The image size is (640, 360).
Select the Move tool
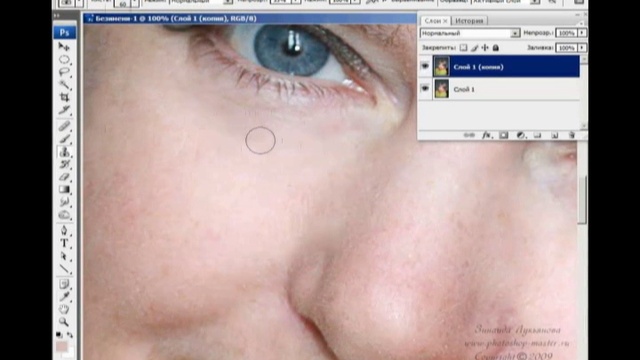pyautogui.click(x=64, y=47)
